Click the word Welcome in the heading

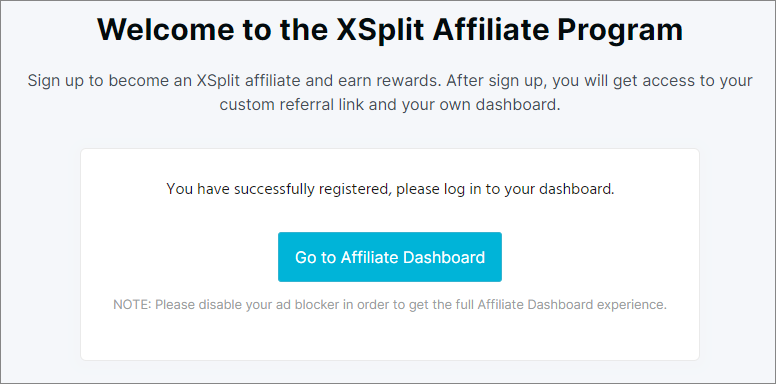point(166,30)
